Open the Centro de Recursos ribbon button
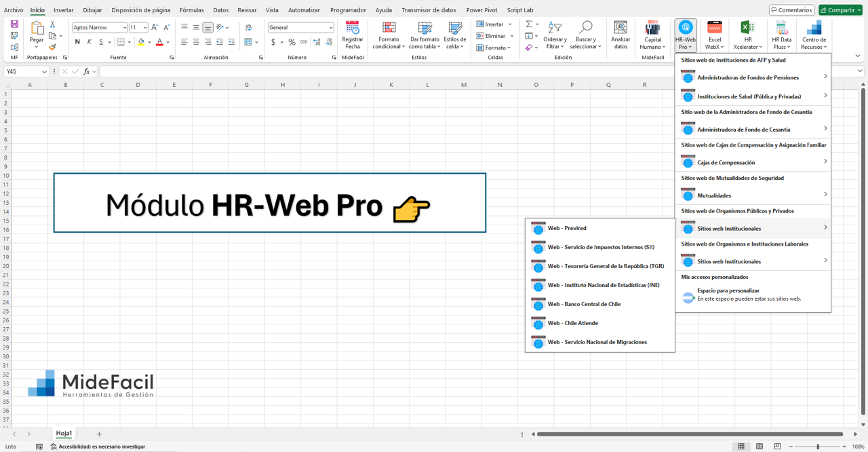Screen dimensions: 868x452 [814, 35]
